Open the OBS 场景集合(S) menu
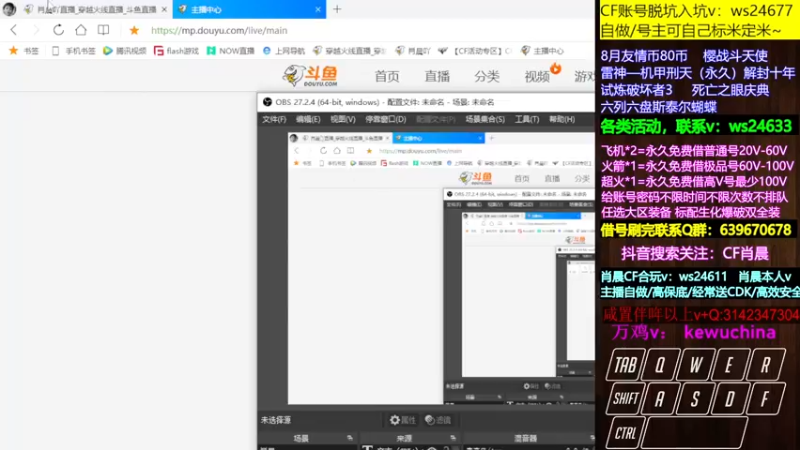Viewport: 800px width, 450px height. click(x=485, y=119)
